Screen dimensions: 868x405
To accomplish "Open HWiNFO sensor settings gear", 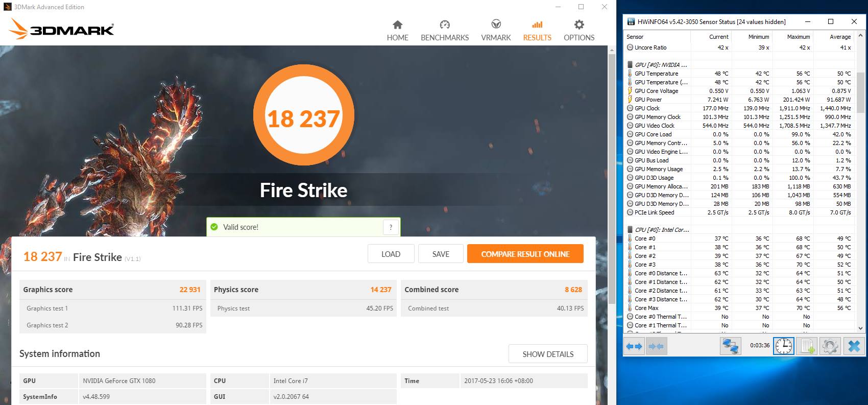I will [x=830, y=346].
